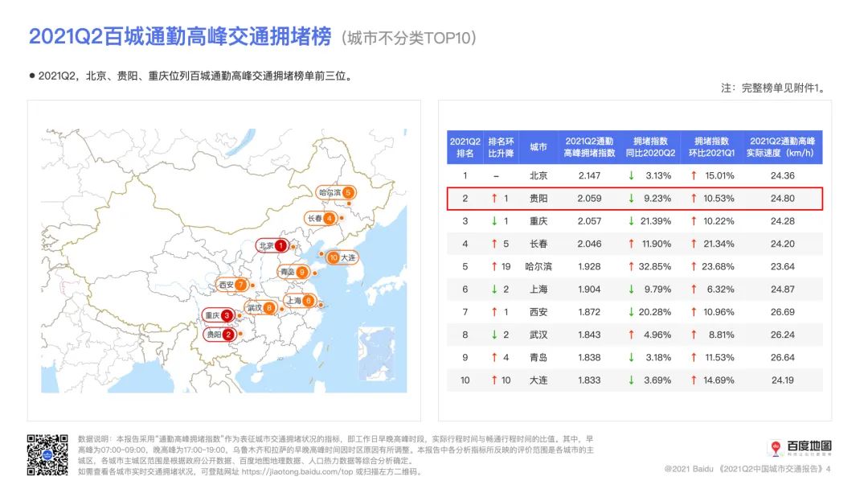Screen dimensions: 868x489
Task: Click the speed value 24.19
Action: coord(782,380)
